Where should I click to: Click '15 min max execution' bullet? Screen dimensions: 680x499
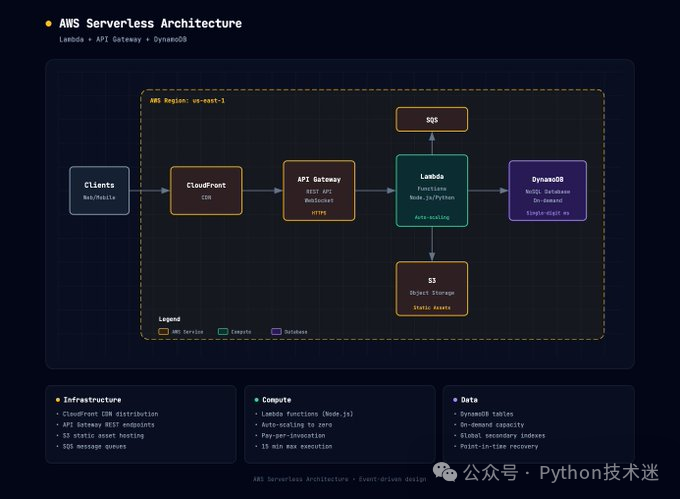297,447
